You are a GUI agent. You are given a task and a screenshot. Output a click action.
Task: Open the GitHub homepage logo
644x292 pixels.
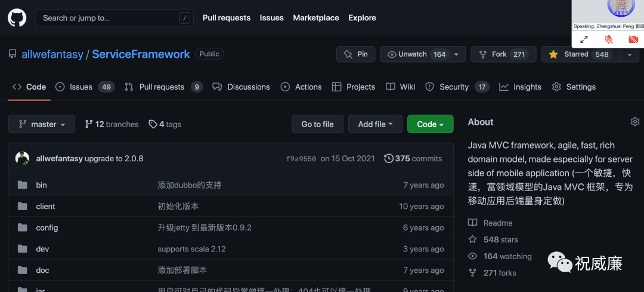(x=17, y=18)
